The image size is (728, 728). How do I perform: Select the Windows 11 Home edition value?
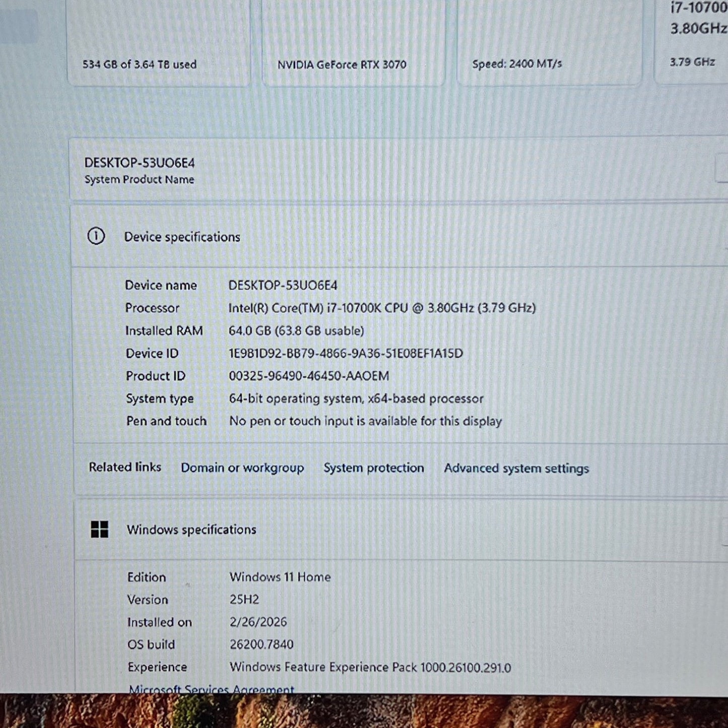point(280,577)
